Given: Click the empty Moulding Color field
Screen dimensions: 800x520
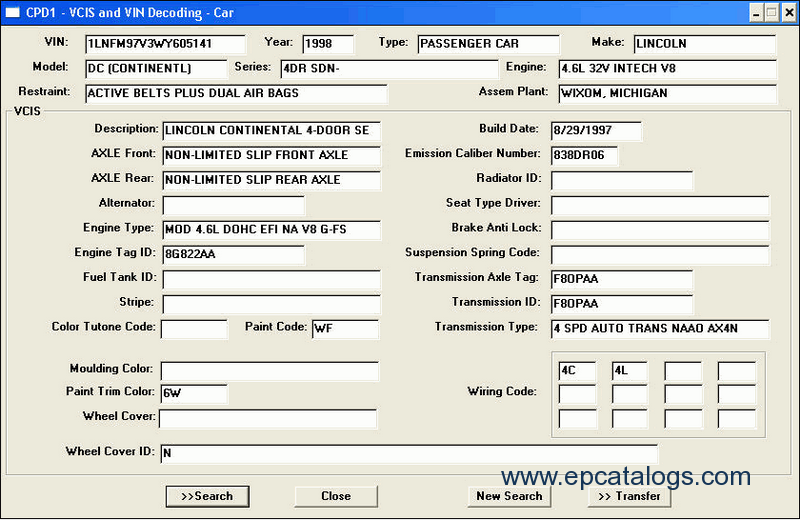Looking at the screenshot, I should pos(270,371).
